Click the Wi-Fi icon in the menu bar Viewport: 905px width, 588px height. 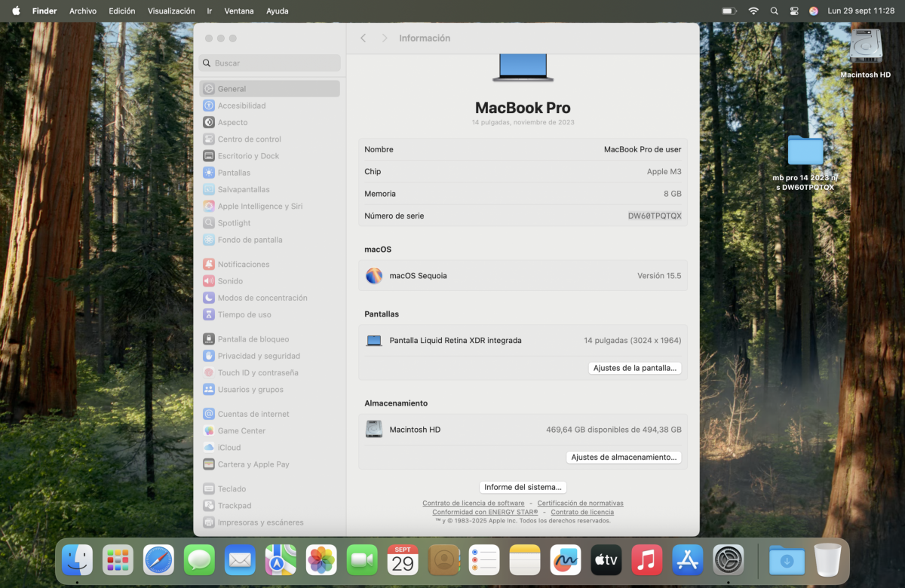[753, 11]
